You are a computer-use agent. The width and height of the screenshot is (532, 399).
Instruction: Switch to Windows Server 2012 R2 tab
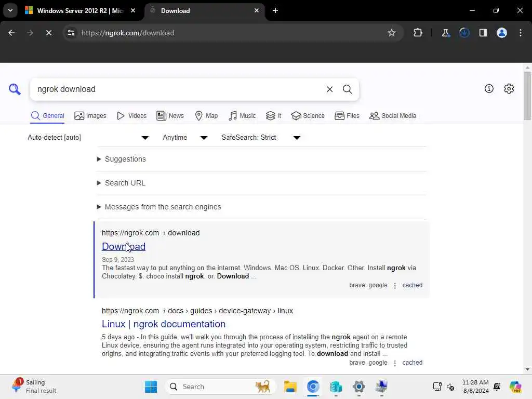pos(80,10)
